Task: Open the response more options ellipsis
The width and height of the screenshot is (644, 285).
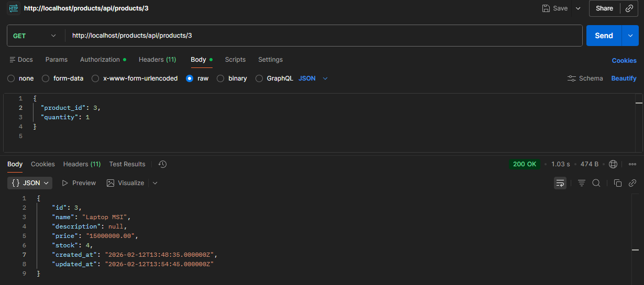Action: coord(632,164)
